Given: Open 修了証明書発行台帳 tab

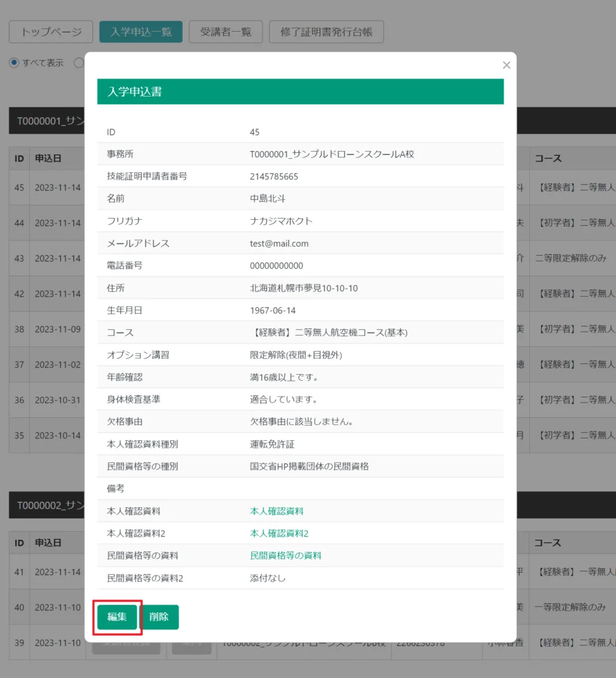Looking at the screenshot, I should pos(326,32).
